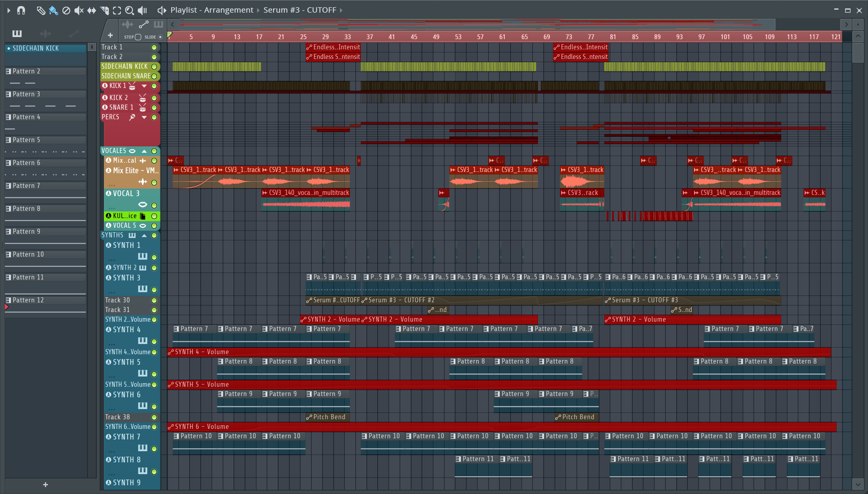This screenshot has height=494, width=868.
Task: Select the Zoom magnifier tool
Action: tap(129, 11)
